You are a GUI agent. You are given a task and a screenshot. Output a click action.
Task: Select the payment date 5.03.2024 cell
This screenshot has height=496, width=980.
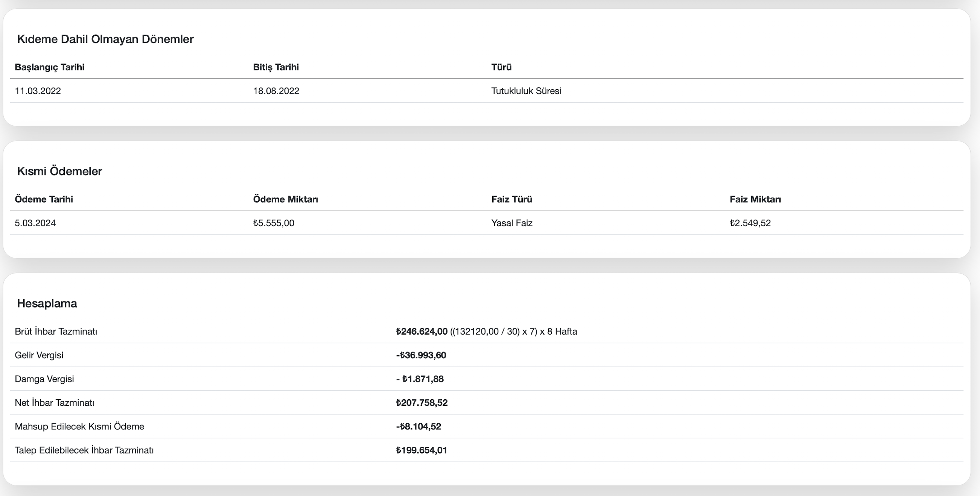pyautogui.click(x=35, y=223)
